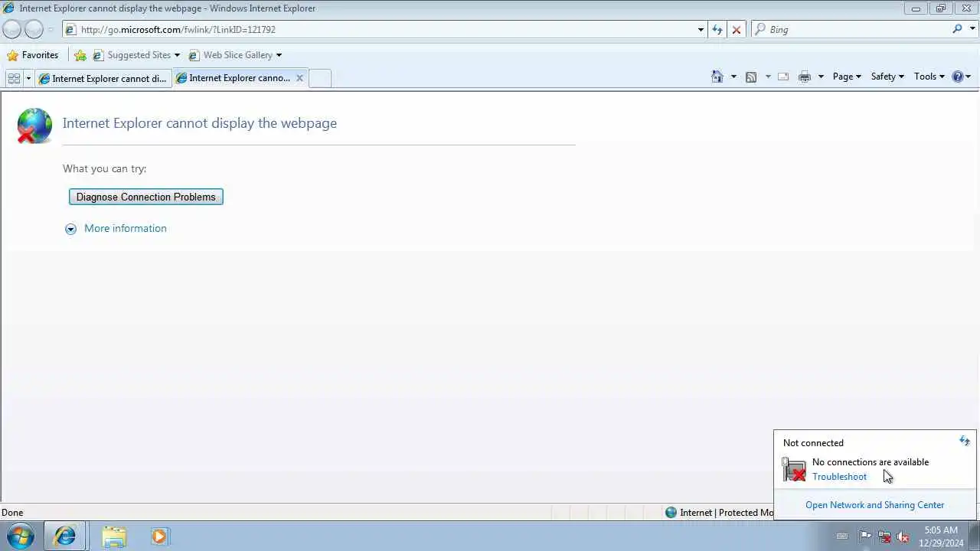Click the Home toolbar icon

(717, 77)
